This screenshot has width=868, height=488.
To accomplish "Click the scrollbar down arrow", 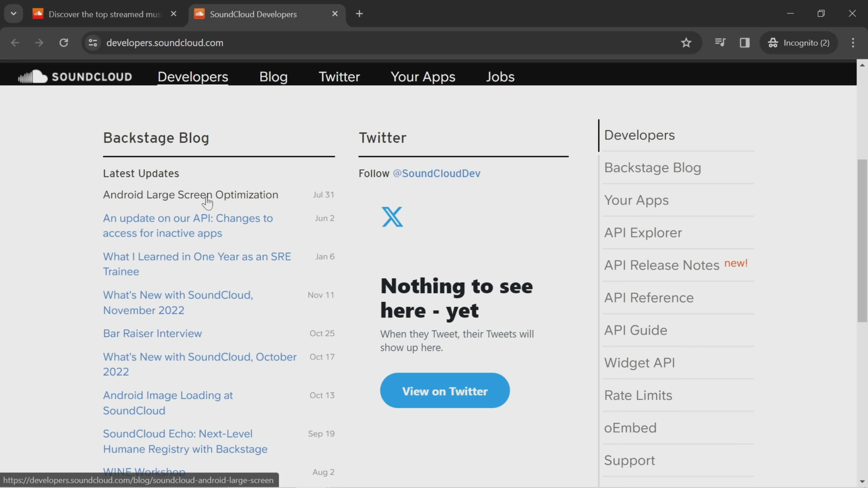I will [862, 482].
